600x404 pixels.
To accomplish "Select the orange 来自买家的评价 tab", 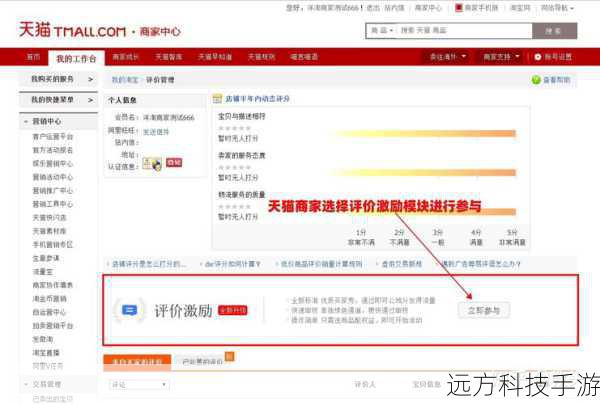I will 137,362.
